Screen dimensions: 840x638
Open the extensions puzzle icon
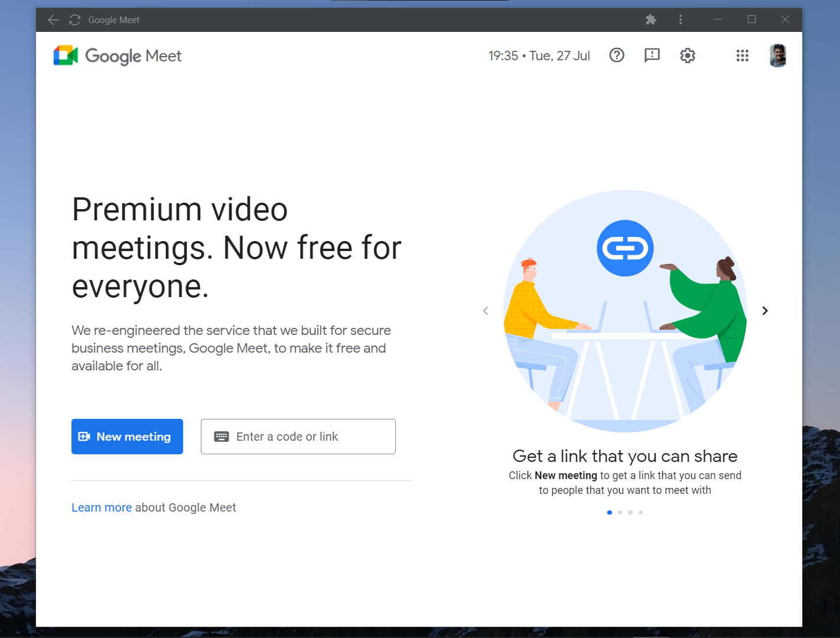[651, 20]
